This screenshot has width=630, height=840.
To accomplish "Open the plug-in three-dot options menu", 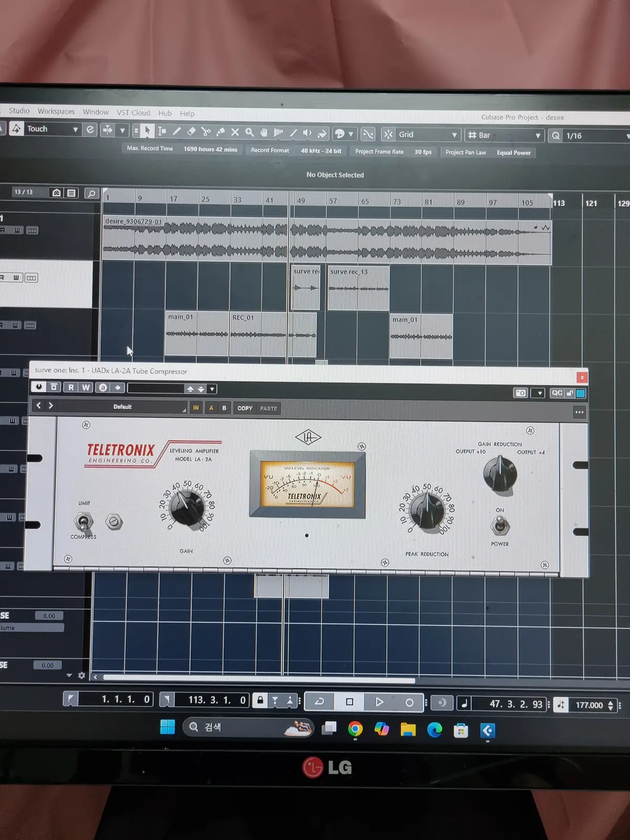I will (579, 412).
